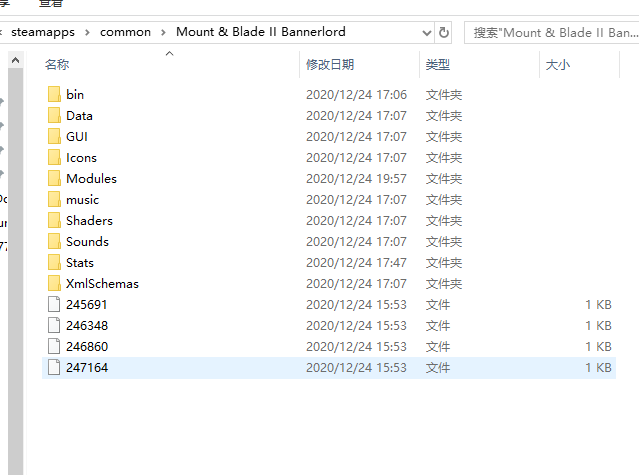The height and width of the screenshot is (475, 639).
Task: Click the 文件 type of 246348 row
Action: (x=438, y=325)
